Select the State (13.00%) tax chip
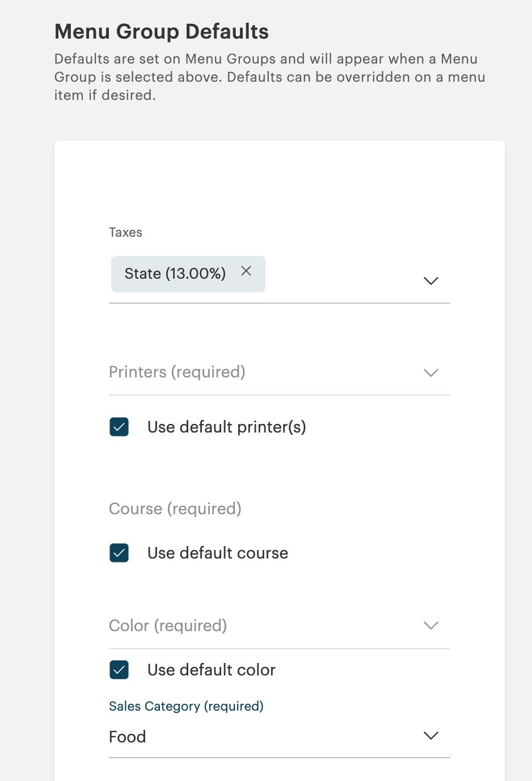This screenshot has height=781, width=532. pos(176,274)
